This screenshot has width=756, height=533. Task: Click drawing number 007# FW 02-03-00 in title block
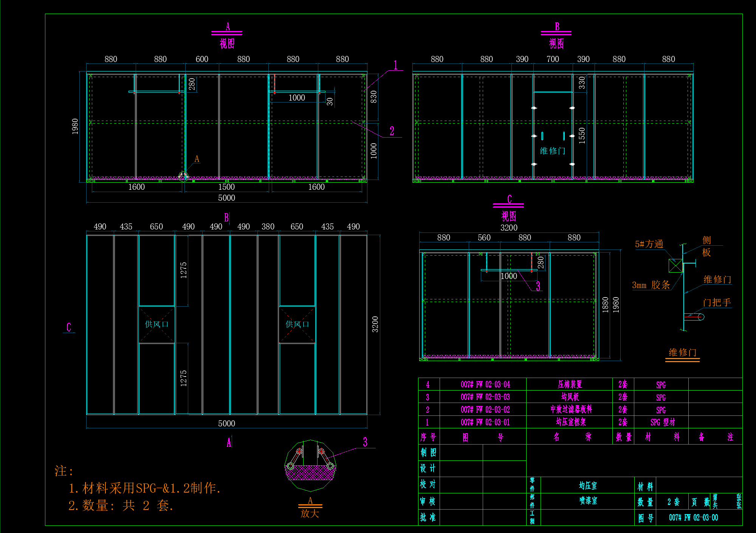pyautogui.click(x=693, y=518)
